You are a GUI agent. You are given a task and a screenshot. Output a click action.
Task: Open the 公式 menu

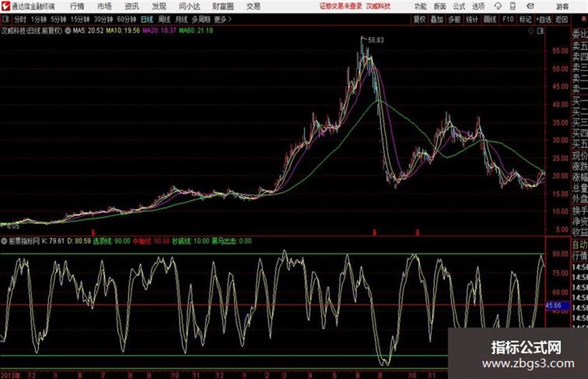pos(459,6)
